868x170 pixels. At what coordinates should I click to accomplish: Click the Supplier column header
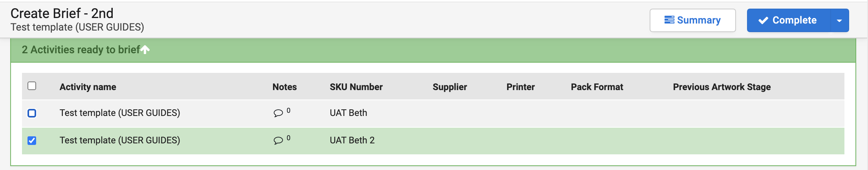(450, 87)
